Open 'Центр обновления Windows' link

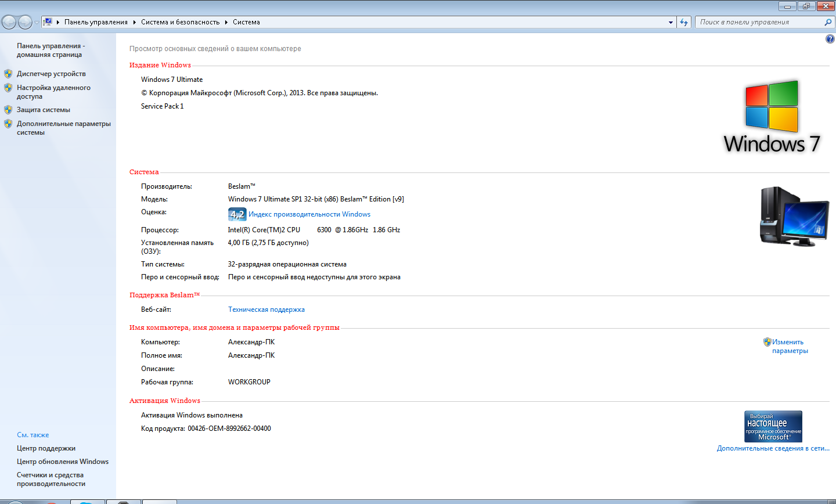[x=63, y=462]
